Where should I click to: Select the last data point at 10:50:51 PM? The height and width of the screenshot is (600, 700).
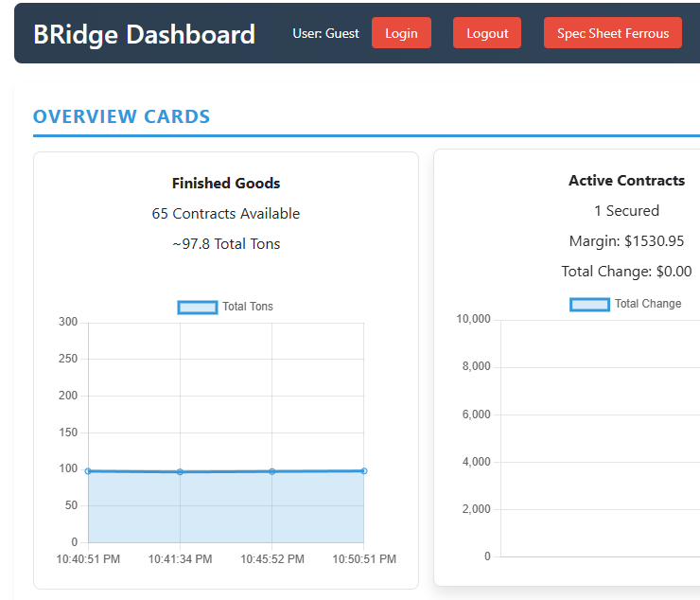(x=363, y=470)
